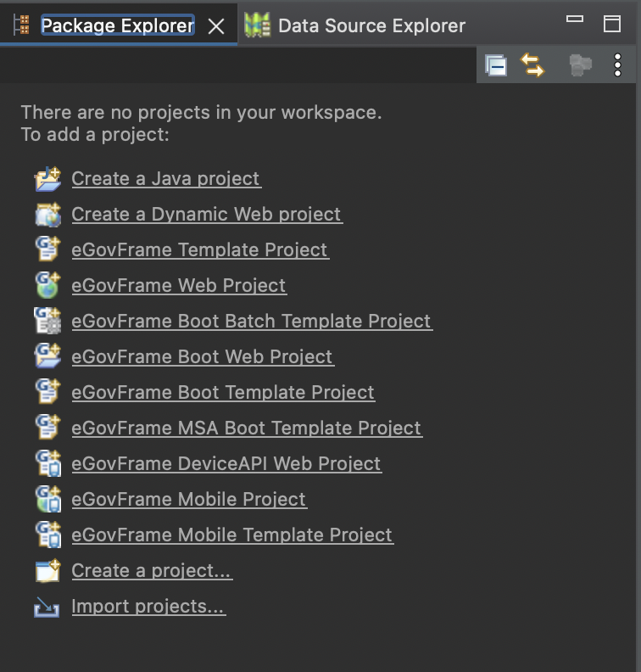The width and height of the screenshot is (641, 672).
Task: Open Import projects... link
Action: [x=148, y=606]
